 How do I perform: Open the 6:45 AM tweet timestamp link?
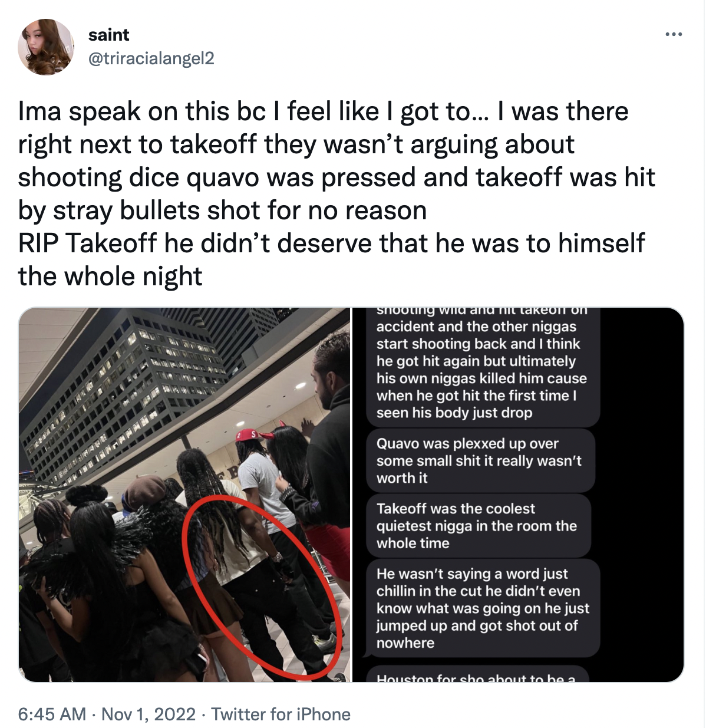click(x=52, y=714)
